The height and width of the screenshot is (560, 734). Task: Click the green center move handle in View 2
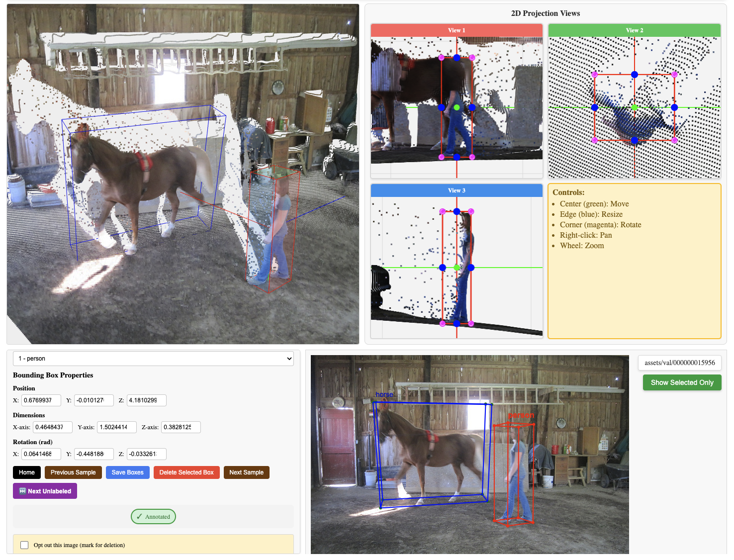click(635, 107)
